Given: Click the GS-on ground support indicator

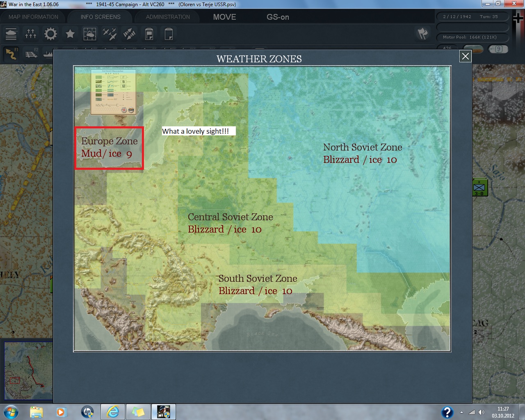Looking at the screenshot, I should (x=278, y=17).
